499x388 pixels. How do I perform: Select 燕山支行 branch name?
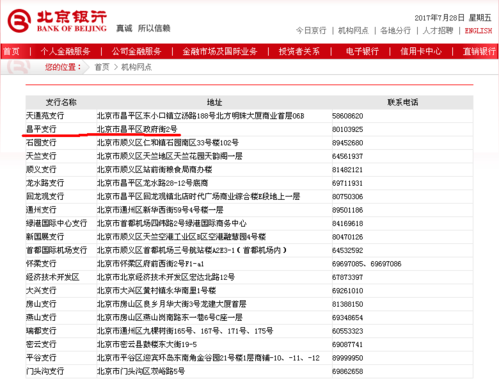pyautogui.click(x=41, y=317)
